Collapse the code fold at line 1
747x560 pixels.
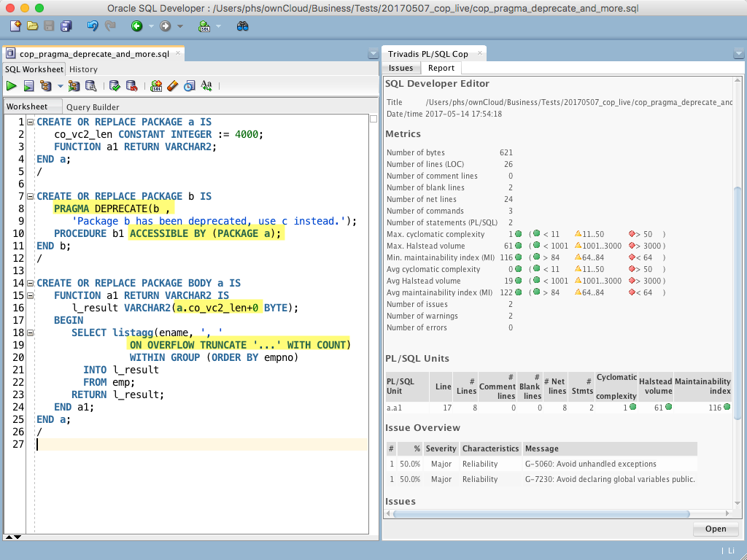pos(30,122)
